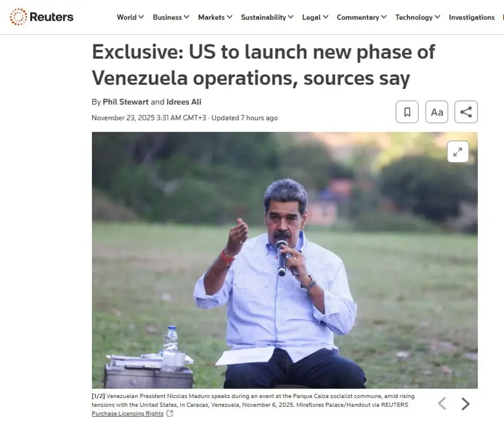The width and height of the screenshot is (504, 430).
Task: Bookmark this article with the save icon
Action: tap(407, 112)
